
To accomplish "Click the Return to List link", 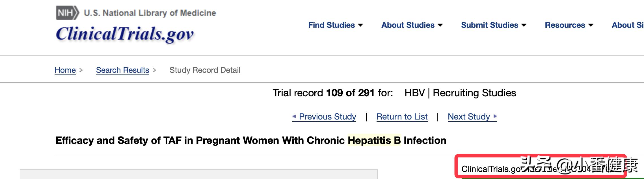I will tap(402, 117).
